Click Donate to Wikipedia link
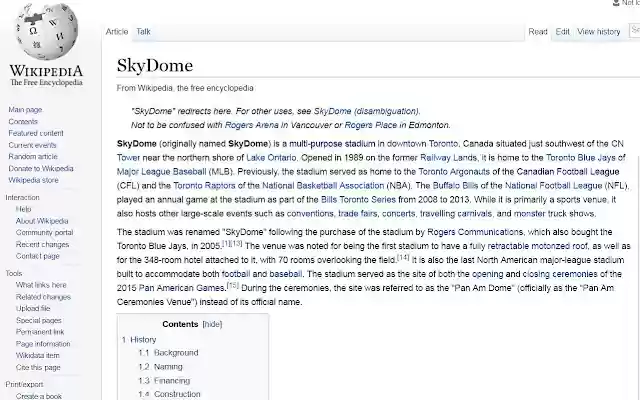Viewport: 640px width, 400px height. (41, 168)
